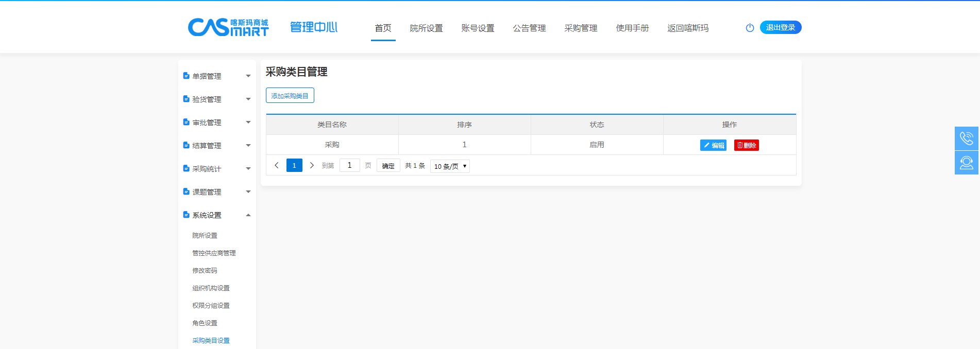Edit the 采购 category row
This screenshot has width=980, height=349.
[713, 145]
